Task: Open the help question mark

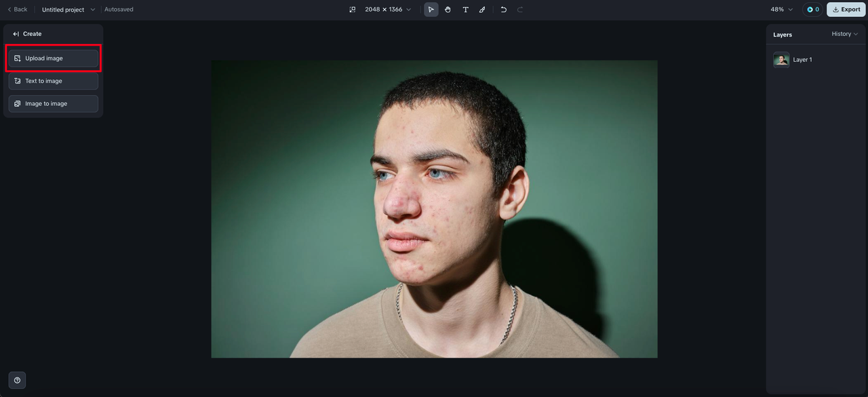Action: (x=17, y=380)
